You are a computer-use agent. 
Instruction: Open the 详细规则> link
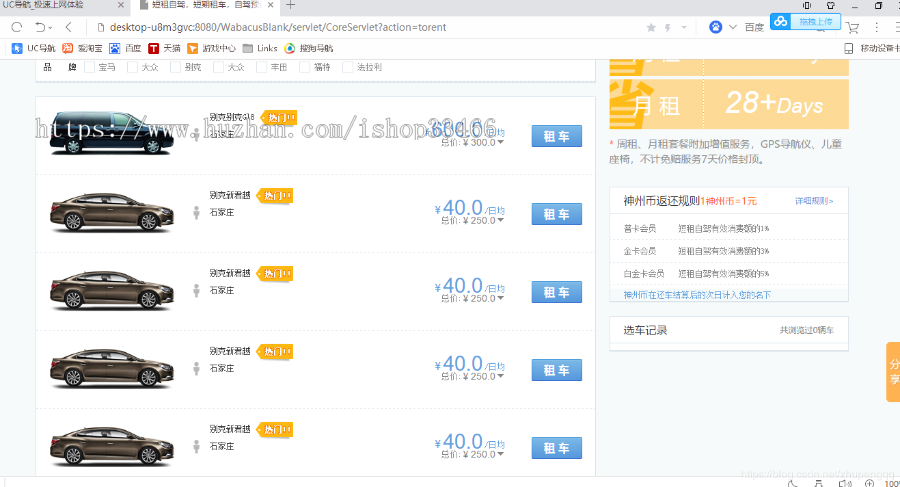(x=814, y=201)
